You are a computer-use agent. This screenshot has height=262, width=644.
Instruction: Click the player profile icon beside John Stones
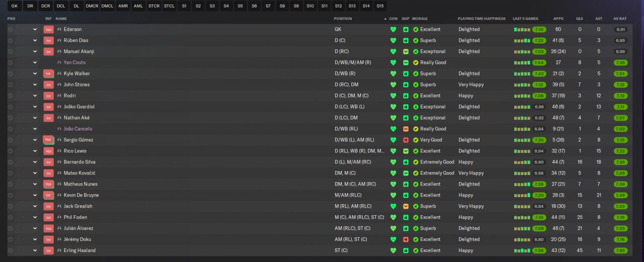click(59, 84)
